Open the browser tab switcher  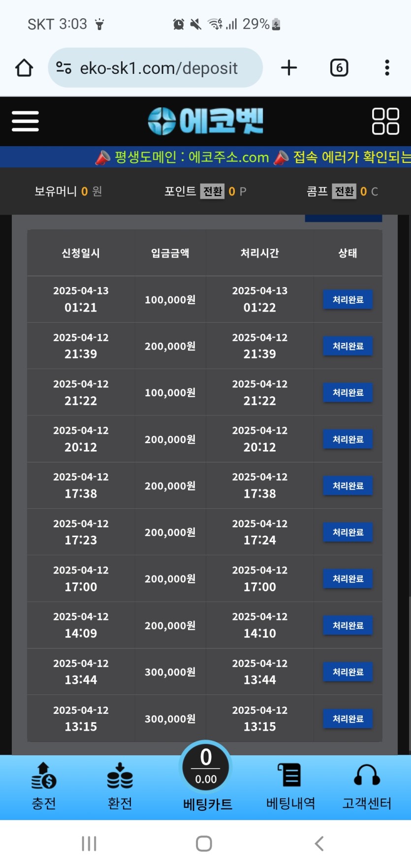click(339, 68)
